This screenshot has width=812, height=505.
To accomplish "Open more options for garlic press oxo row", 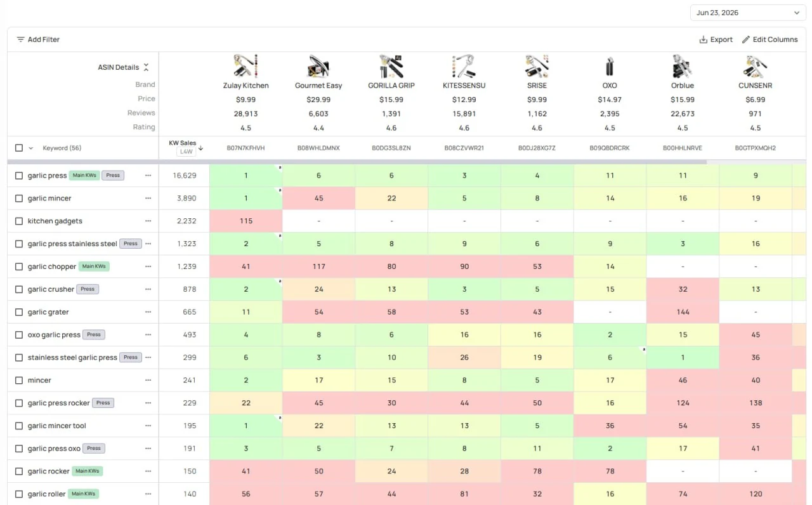I will tap(148, 449).
